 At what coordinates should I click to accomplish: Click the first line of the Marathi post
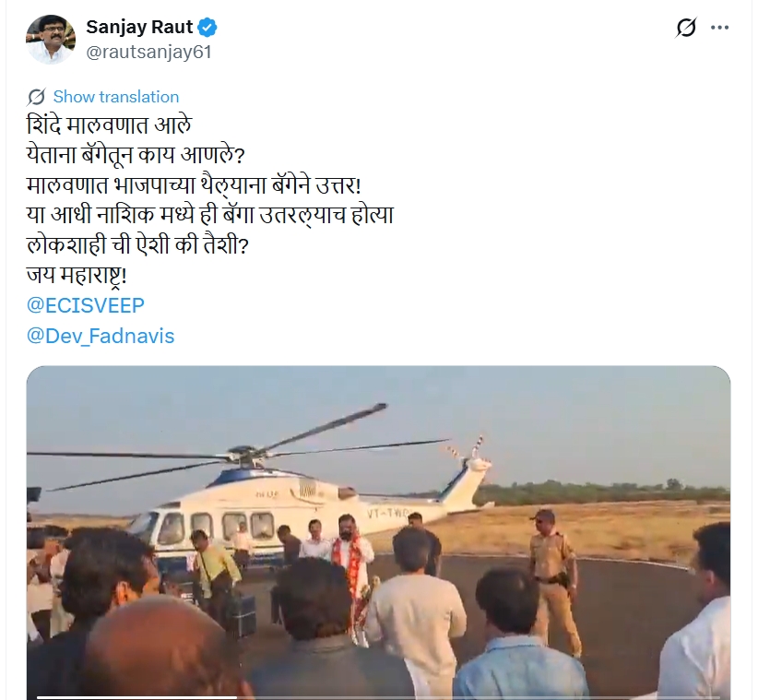(109, 125)
